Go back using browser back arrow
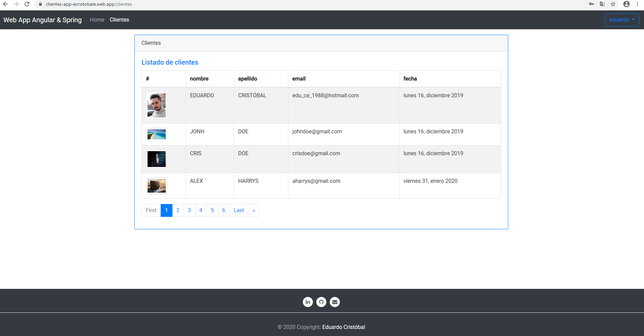This screenshot has width=644, height=336. pyautogui.click(x=5, y=4)
